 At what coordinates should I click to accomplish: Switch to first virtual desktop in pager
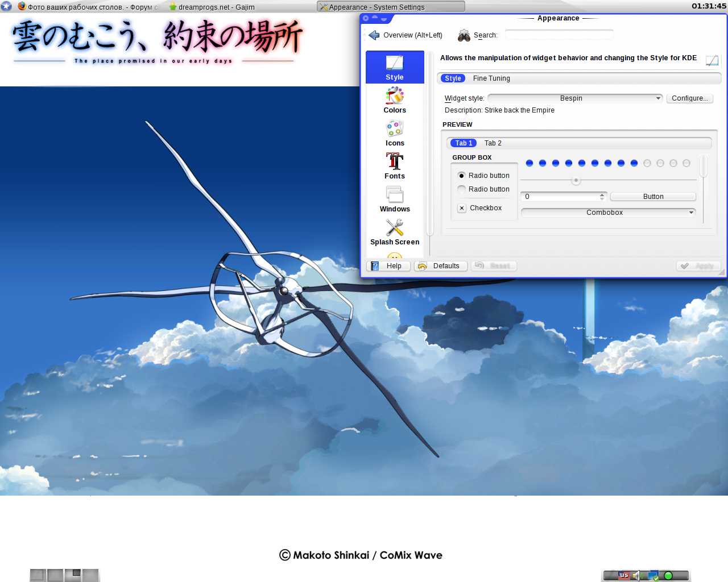tap(38, 575)
